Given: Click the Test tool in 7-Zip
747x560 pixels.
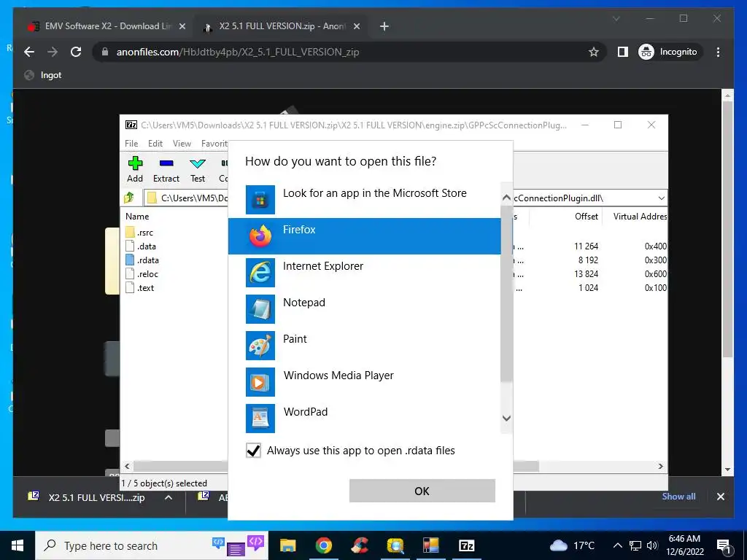Looking at the screenshot, I should tap(197, 169).
